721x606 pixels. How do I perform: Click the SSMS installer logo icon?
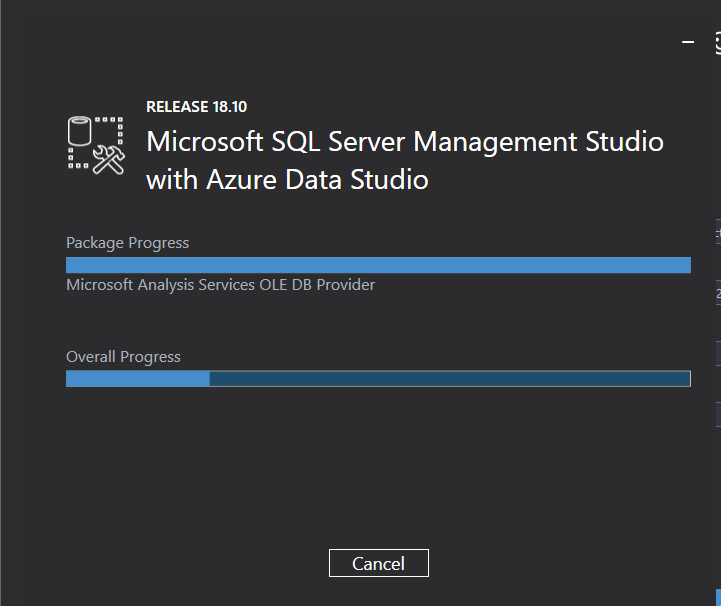pos(95,145)
